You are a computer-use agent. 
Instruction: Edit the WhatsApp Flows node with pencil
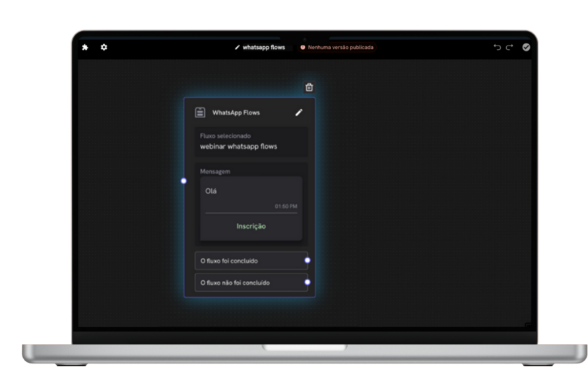tap(299, 113)
